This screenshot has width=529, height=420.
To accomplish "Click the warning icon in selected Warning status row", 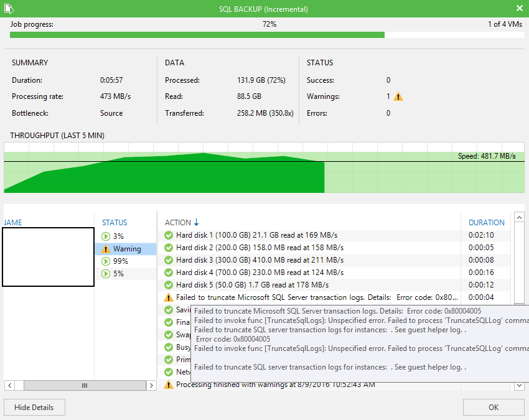I will click(106, 249).
